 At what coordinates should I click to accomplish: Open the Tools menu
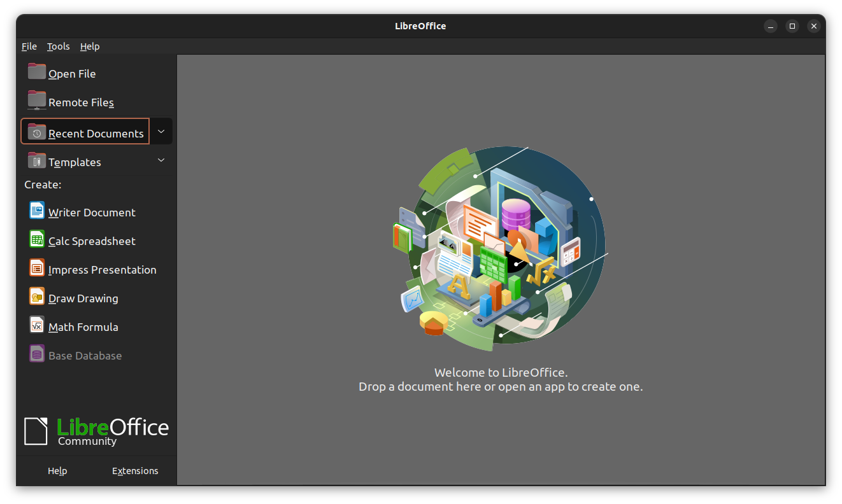tap(59, 46)
